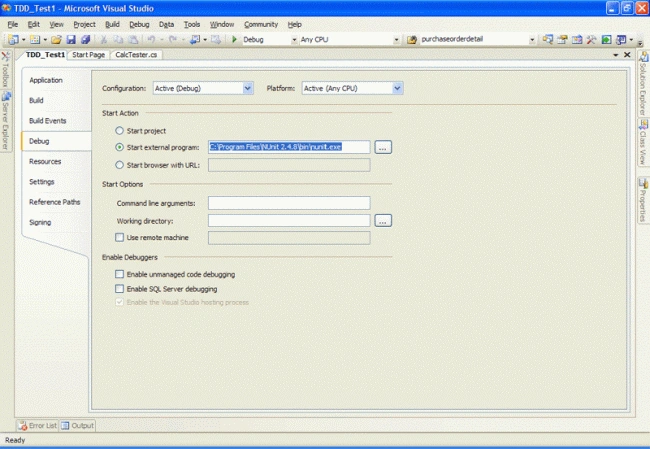Expand the purchaseorderdetail find dropdown
Image resolution: width=650 pixels, height=449 pixels.
pos(532,40)
